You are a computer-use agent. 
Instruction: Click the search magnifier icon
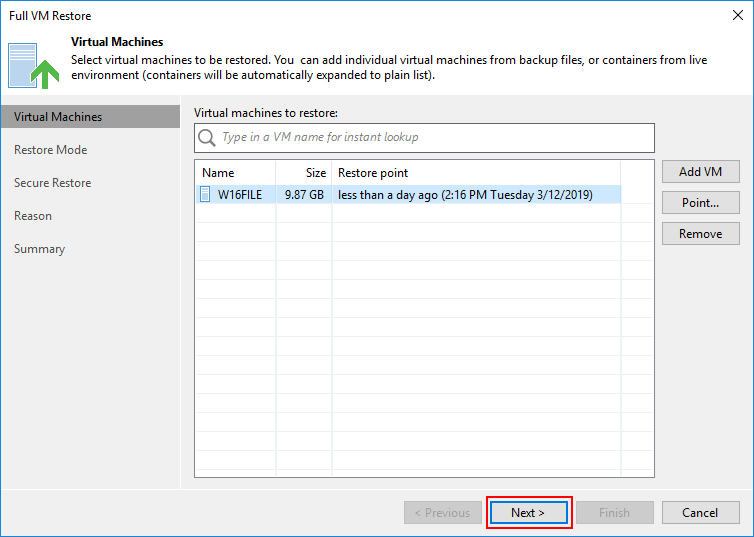(x=207, y=137)
